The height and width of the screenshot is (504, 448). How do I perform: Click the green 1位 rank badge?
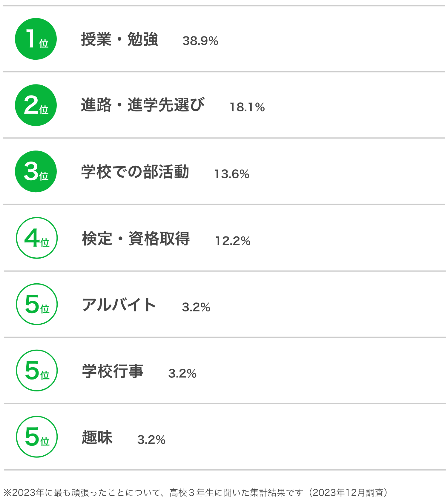click(x=36, y=39)
